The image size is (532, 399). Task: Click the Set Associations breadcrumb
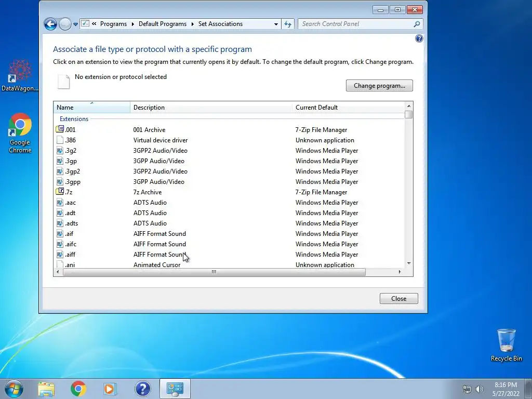click(220, 24)
